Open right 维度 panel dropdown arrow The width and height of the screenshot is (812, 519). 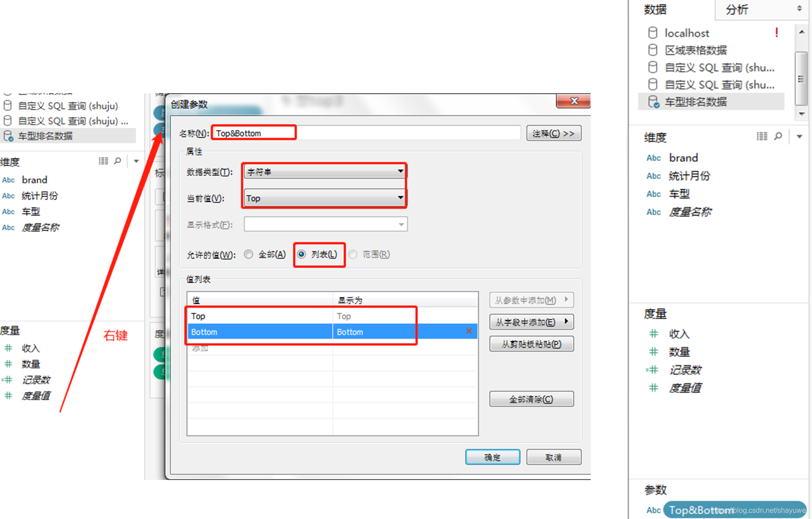[x=799, y=136]
